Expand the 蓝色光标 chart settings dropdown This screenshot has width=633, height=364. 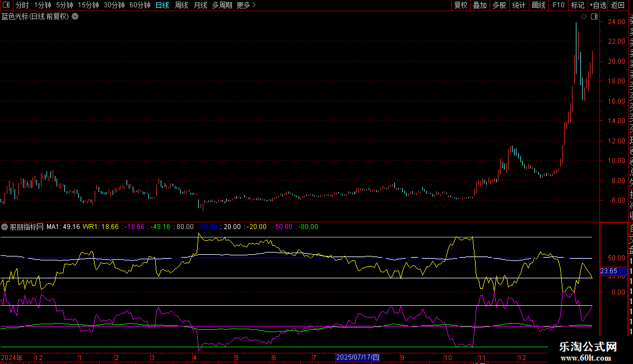(75, 17)
